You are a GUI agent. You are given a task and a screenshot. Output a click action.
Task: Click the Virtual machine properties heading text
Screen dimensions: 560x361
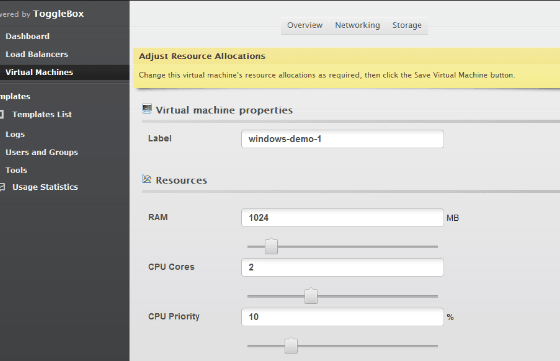(224, 110)
